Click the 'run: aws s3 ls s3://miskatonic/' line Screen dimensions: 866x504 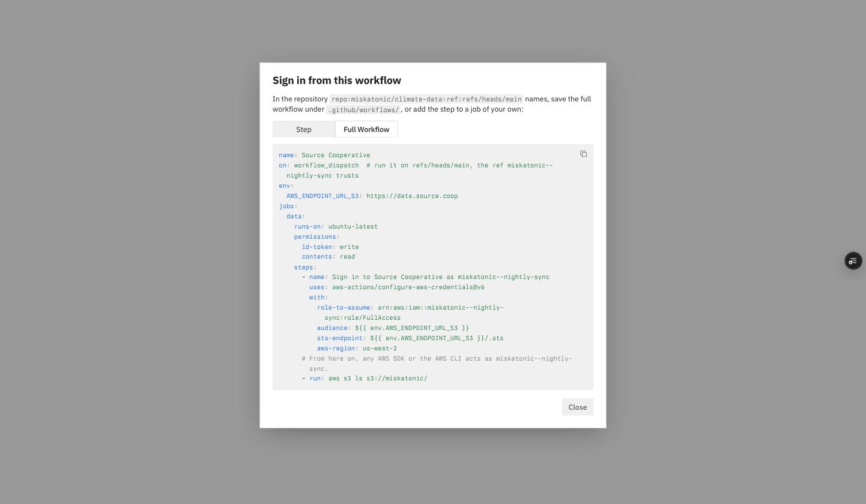pyautogui.click(x=365, y=379)
